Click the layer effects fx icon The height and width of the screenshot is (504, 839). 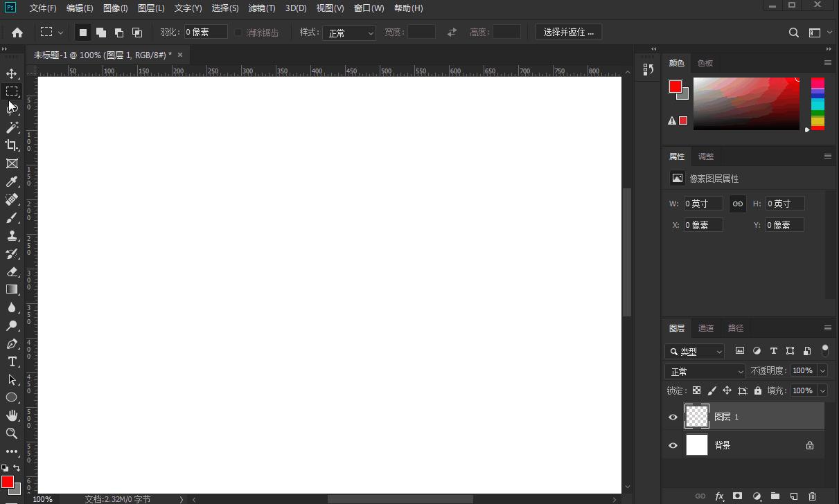click(720, 496)
